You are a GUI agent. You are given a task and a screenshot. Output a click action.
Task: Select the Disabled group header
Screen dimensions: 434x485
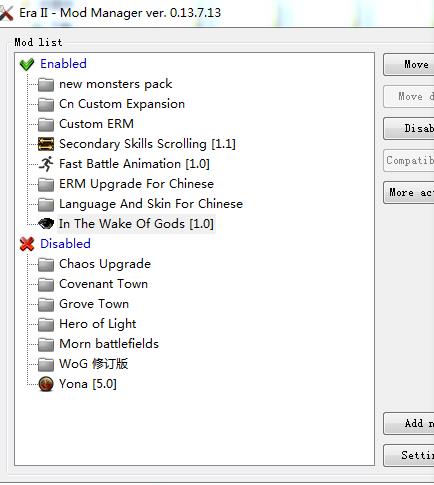pos(65,244)
